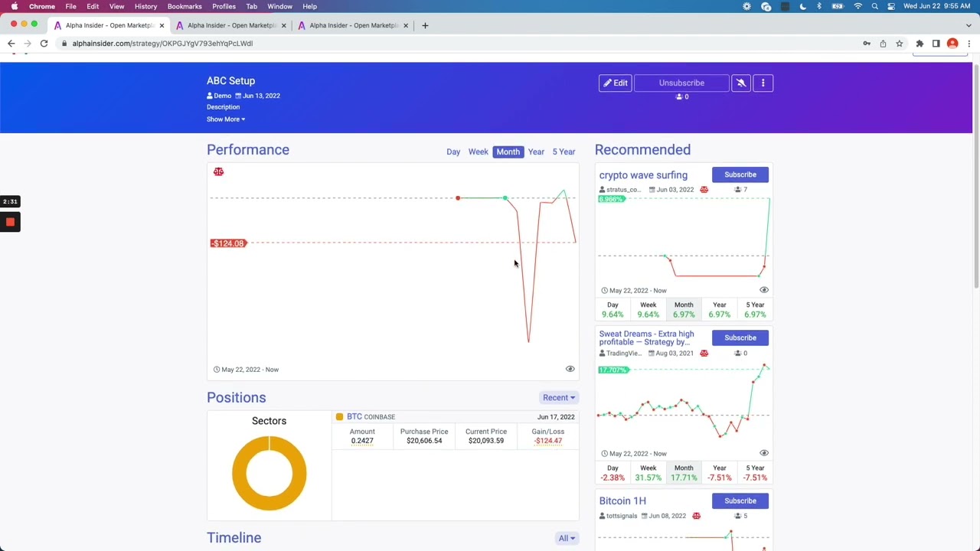Open the Bitcoin 1H strategy link

coord(622,500)
